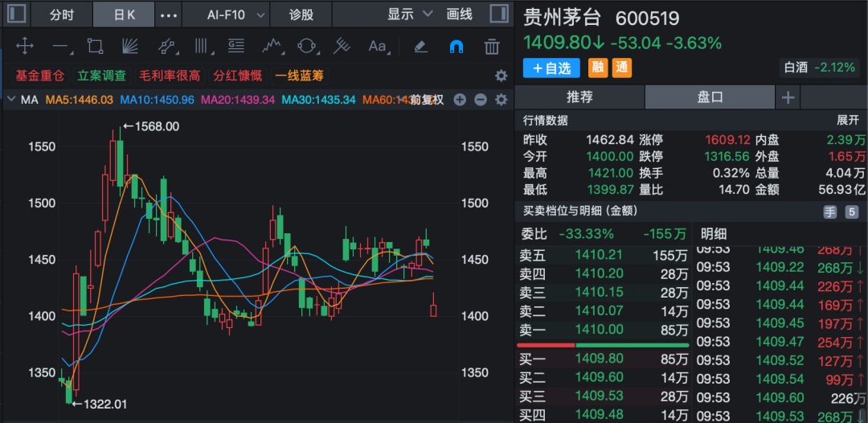Toggle the left sidebar panel
This screenshot has width=868, height=423.
point(16,14)
